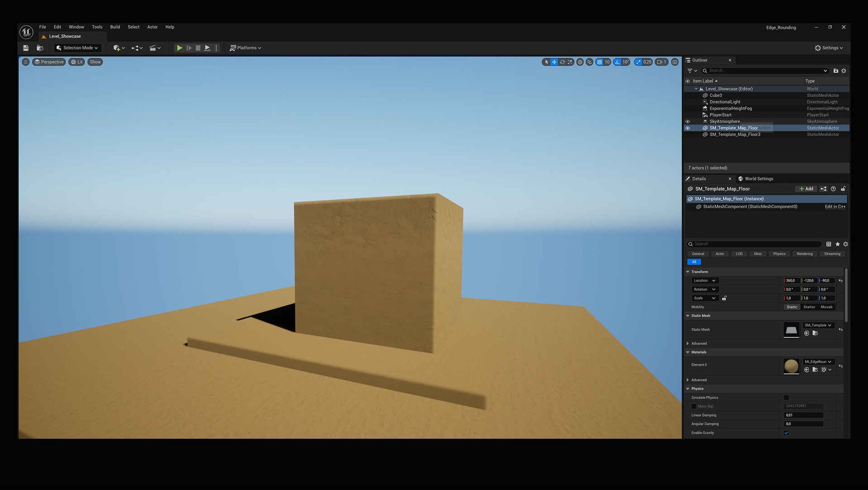Toggle visibility eye for SkyAtmosphere
Screen dimensions: 868x490
[688, 122]
